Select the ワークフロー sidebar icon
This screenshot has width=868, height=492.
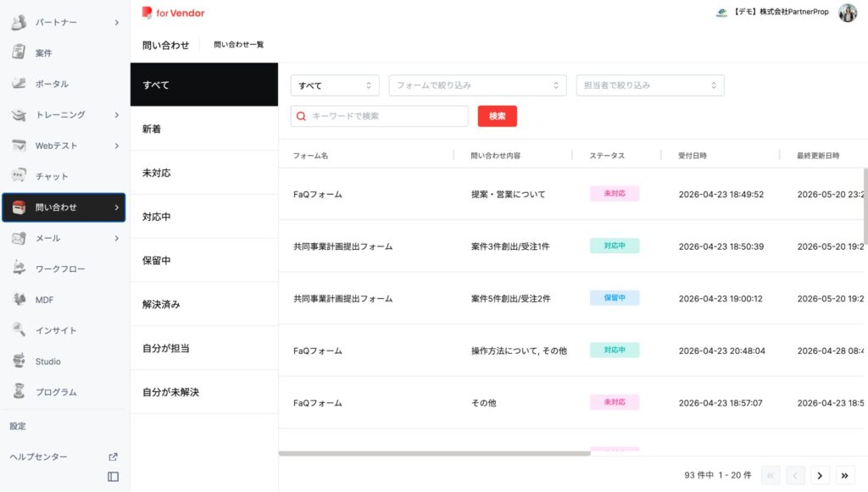19,268
